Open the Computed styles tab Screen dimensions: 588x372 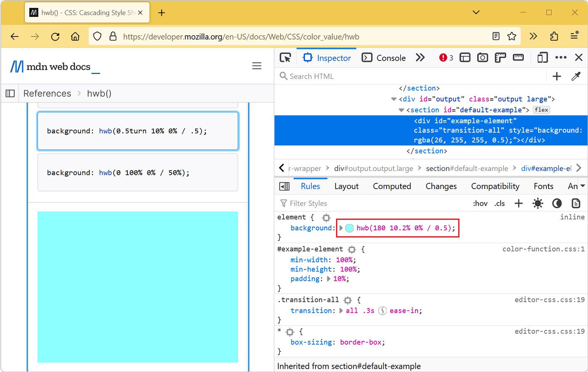click(x=391, y=186)
